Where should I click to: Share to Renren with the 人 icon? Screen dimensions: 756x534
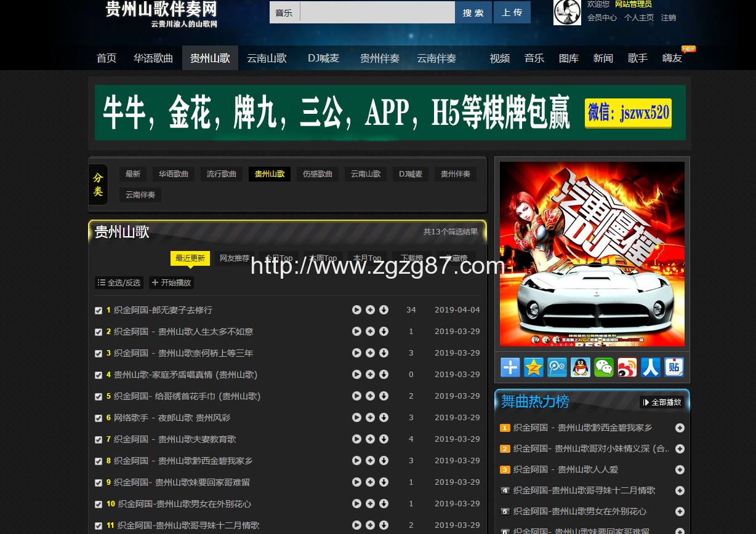[650, 367]
